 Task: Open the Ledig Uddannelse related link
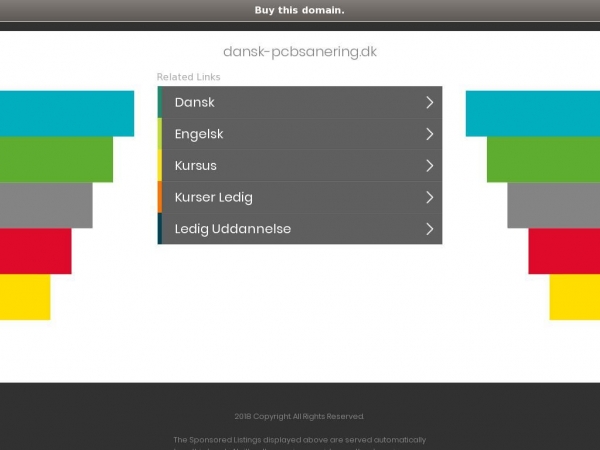[x=300, y=229]
